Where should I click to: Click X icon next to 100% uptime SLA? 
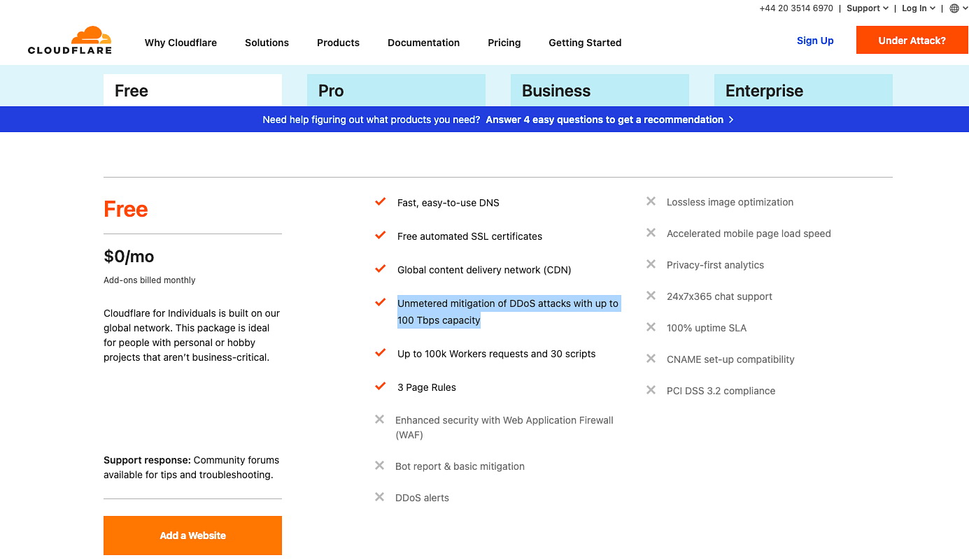point(651,327)
